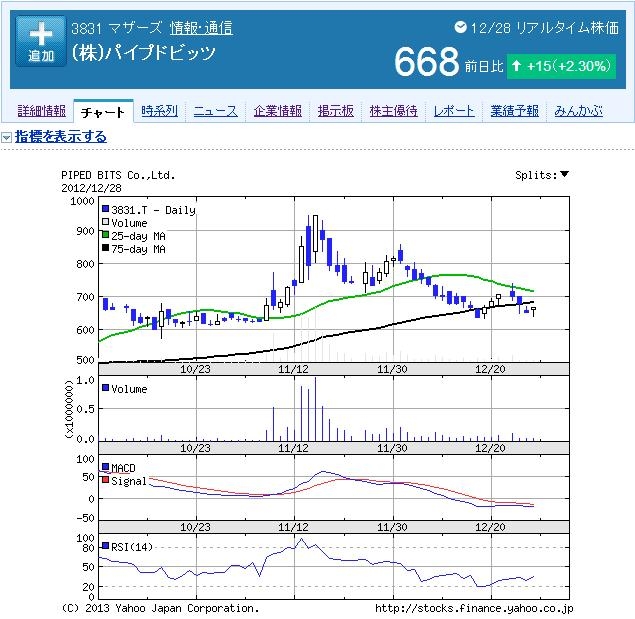
Task: Open the 業績予報 link
Action: click(514, 111)
